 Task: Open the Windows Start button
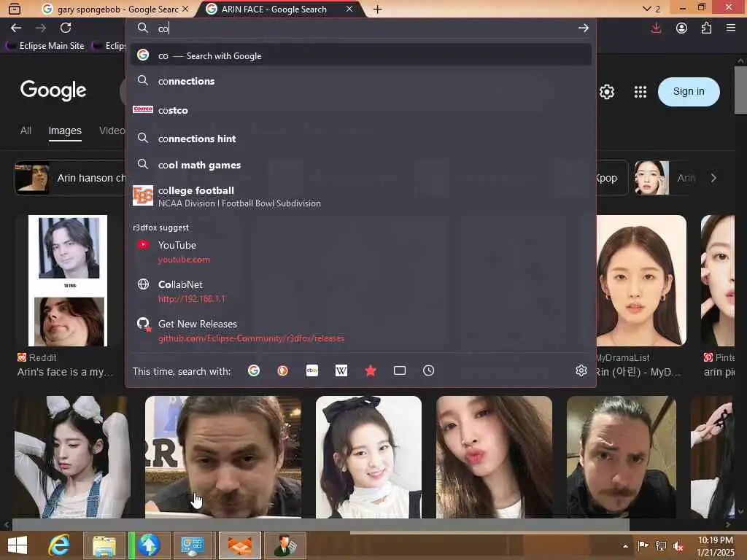pos(18,545)
